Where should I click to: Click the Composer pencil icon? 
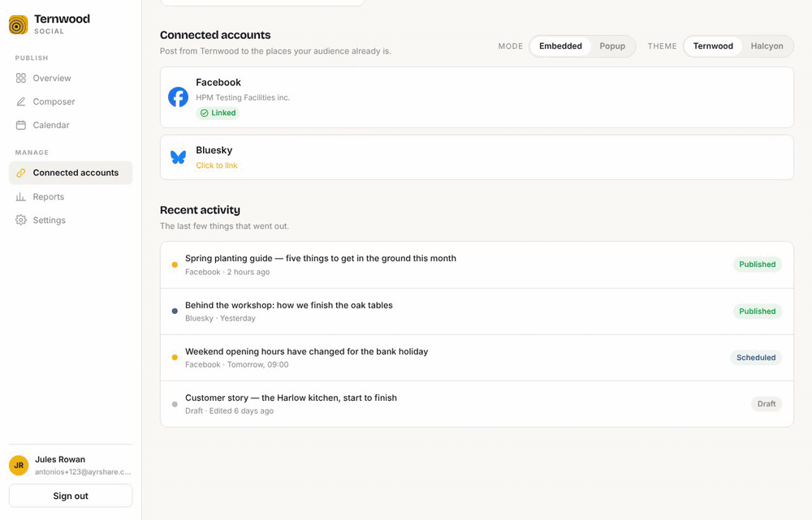(21, 101)
